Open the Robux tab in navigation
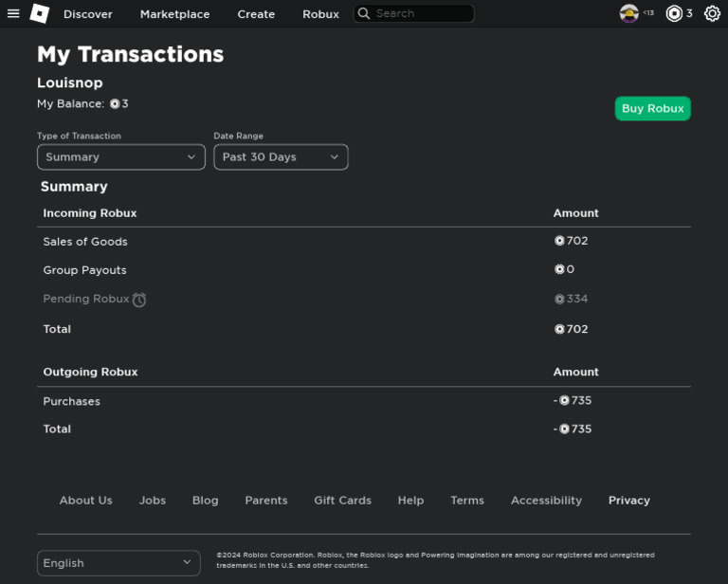728x584 pixels. pyautogui.click(x=320, y=14)
